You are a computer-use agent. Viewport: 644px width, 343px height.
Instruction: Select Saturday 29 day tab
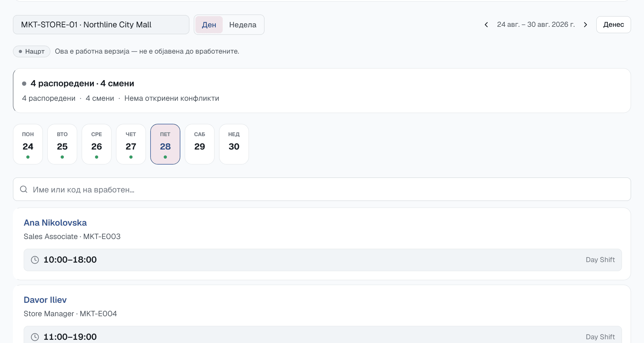[x=200, y=144]
